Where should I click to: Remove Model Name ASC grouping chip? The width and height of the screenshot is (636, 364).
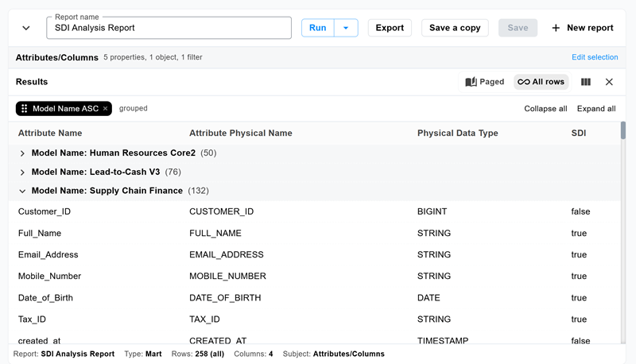106,109
